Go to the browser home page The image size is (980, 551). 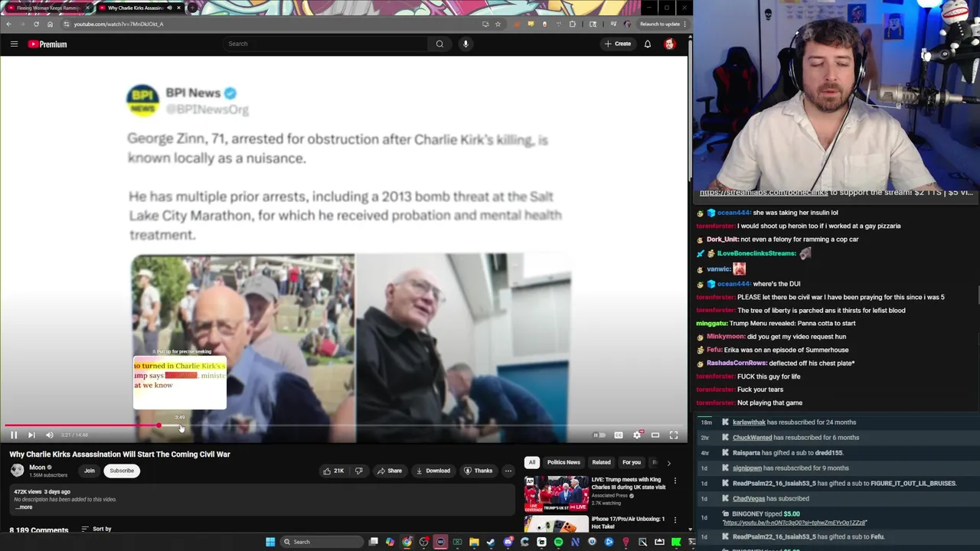[x=50, y=24]
